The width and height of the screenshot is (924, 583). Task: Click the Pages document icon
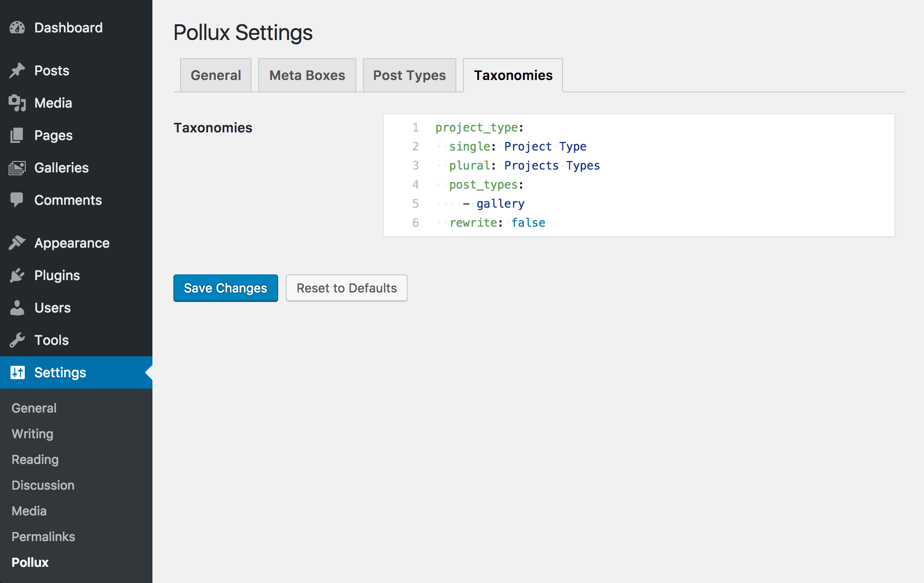17,135
